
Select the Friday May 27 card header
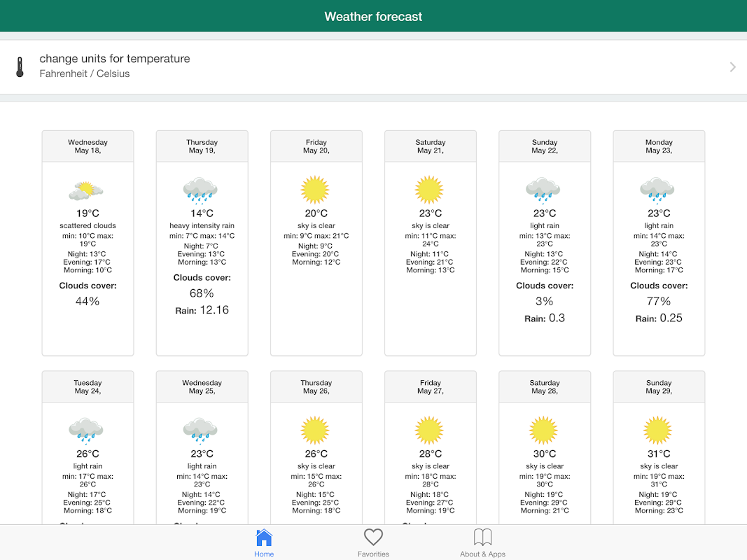pyautogui.click(x=431, y=386)
